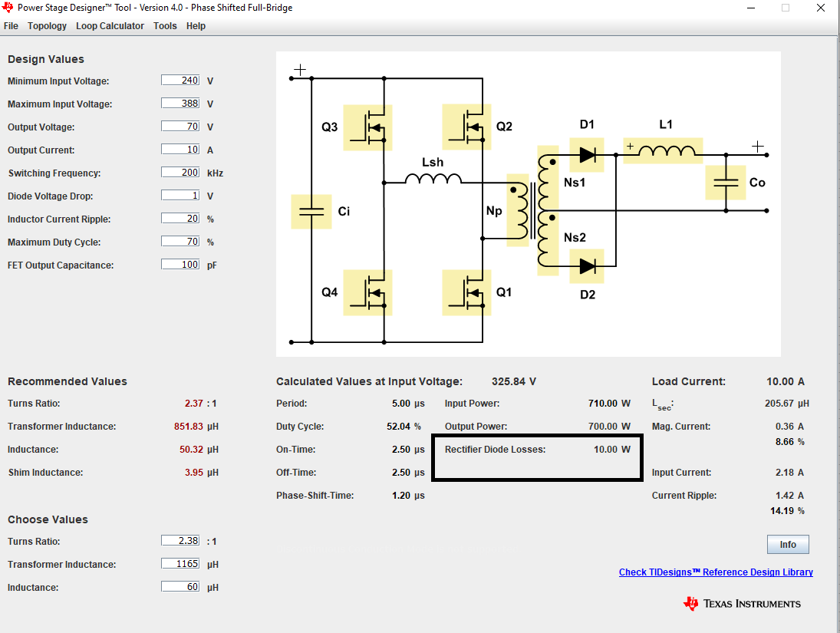Open the Loop Calculator menu
Screen dimensions: 840x633
coord(110,26)
